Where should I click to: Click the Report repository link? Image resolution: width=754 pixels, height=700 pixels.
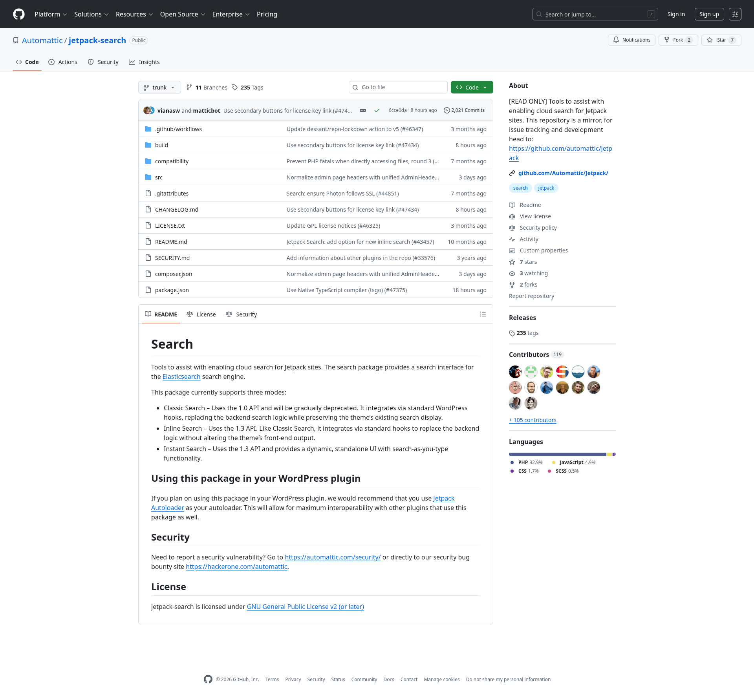(x=532, y=296)
